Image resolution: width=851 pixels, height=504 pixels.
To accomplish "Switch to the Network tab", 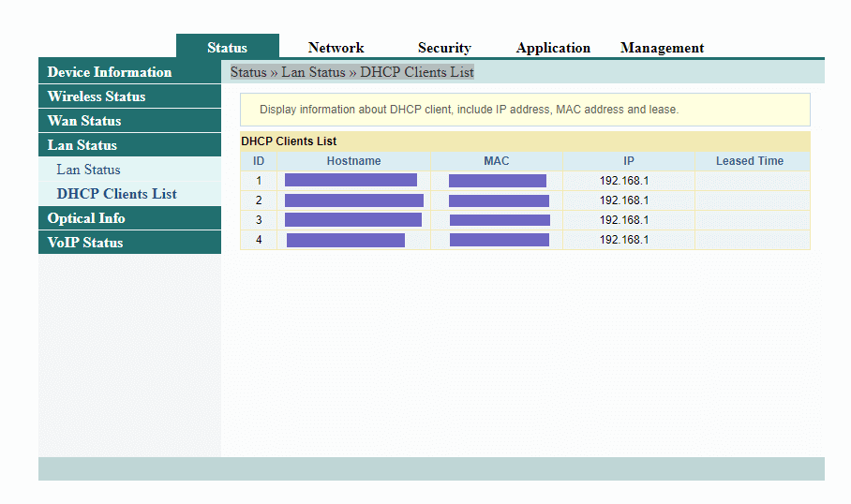I will [336, 48].
